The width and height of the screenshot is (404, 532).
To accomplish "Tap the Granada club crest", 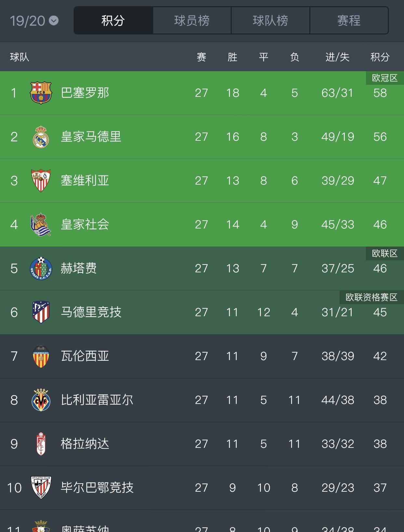I will (41, 444).
